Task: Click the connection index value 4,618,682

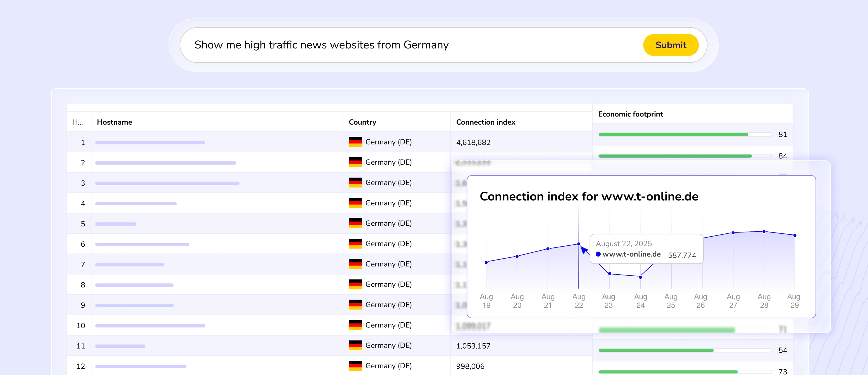Action: coord(473,143)
